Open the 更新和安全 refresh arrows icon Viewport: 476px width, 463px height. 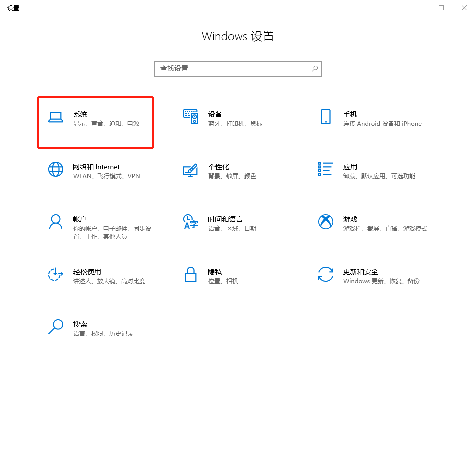326,274
